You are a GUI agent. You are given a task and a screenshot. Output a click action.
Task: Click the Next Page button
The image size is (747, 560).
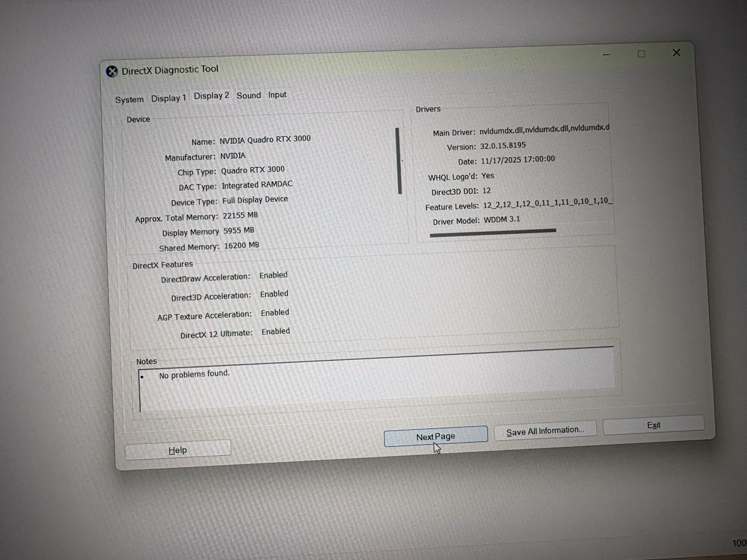point(436,436)
